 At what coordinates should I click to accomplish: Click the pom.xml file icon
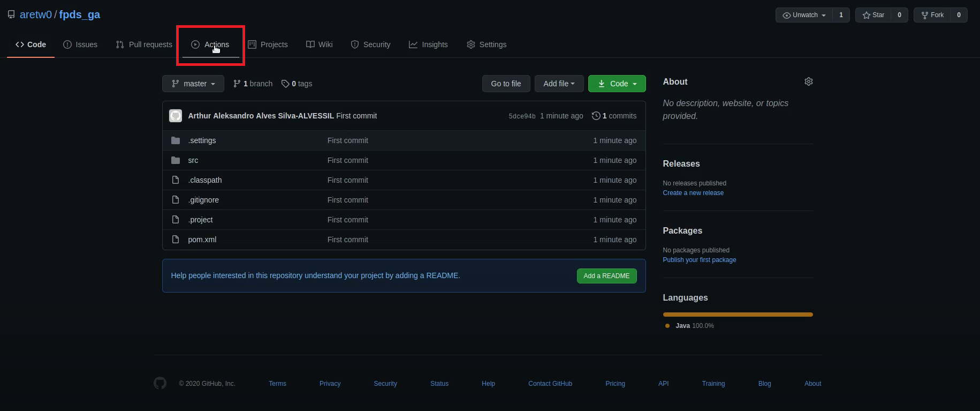pos(176,240)
